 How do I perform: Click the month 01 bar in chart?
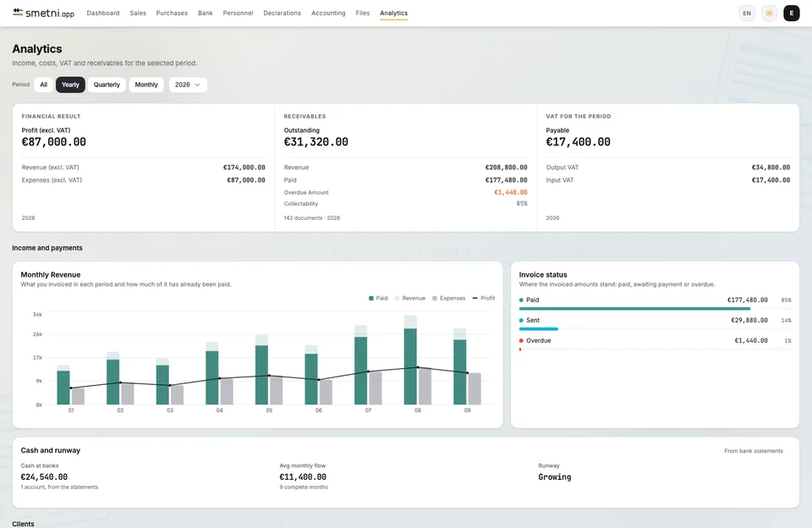[63, 387]
